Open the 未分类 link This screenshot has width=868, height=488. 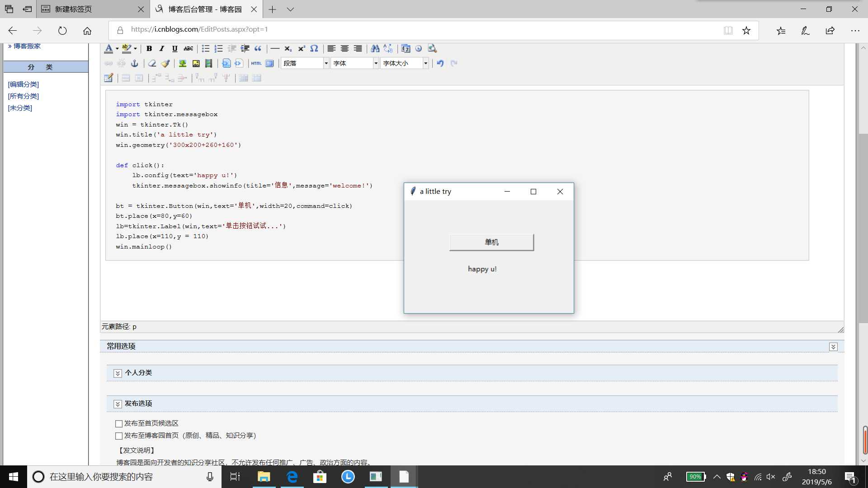(x=20, y=108)
